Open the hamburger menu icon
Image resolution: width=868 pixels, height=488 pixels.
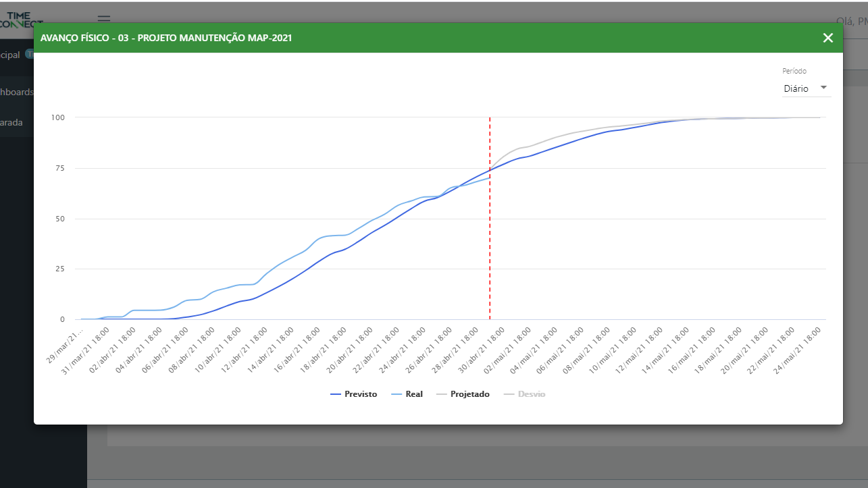coord(103,20)
